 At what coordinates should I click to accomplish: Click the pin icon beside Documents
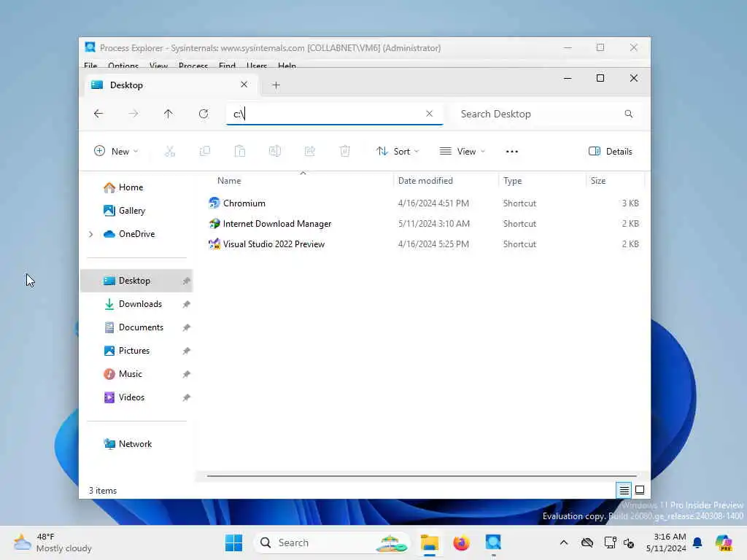(x=186, y=327)
